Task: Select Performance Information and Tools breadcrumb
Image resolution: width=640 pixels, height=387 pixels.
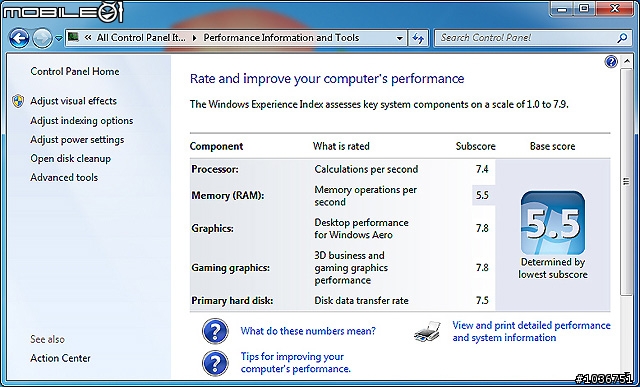Action: pyautogui.click(x=281, y=38)
